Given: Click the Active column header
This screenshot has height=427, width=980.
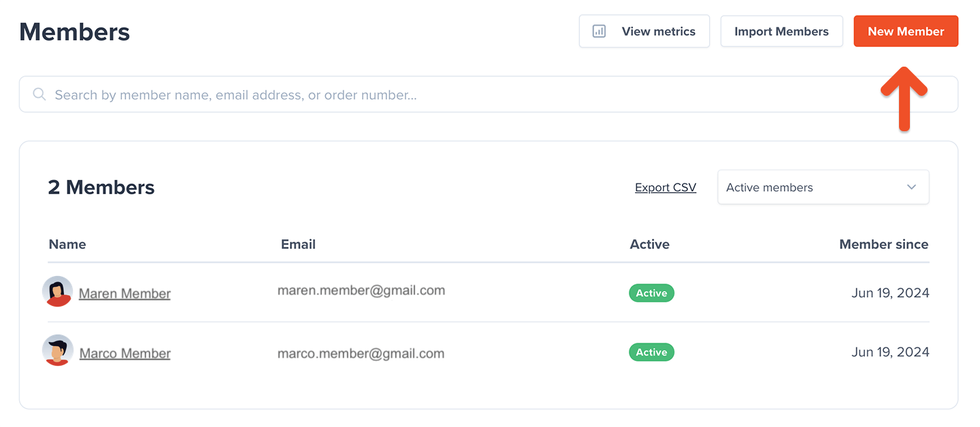Looking at the screenshot, I should coord(650,244).
